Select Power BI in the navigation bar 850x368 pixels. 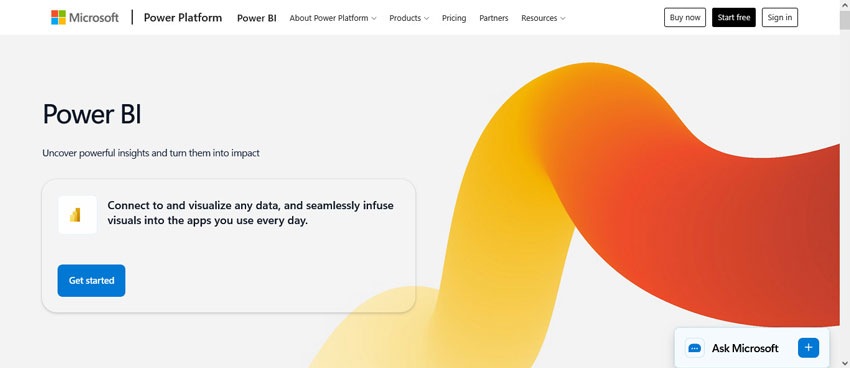coord(256,18)
